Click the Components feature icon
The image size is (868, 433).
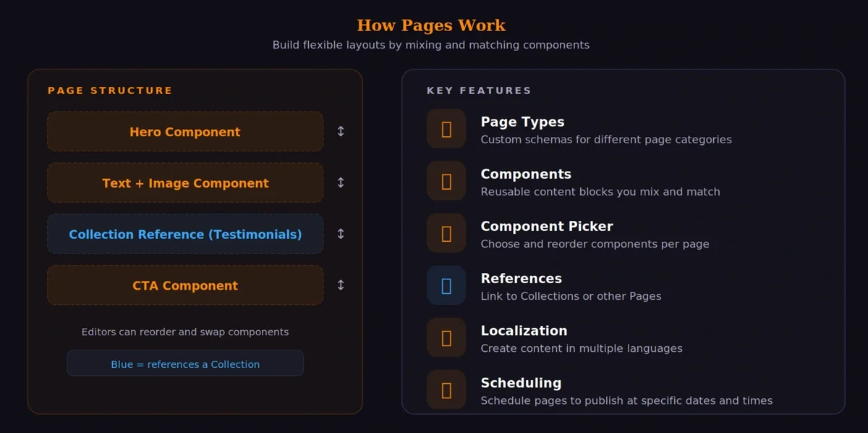pyautogui.click(x=446, y=181)
